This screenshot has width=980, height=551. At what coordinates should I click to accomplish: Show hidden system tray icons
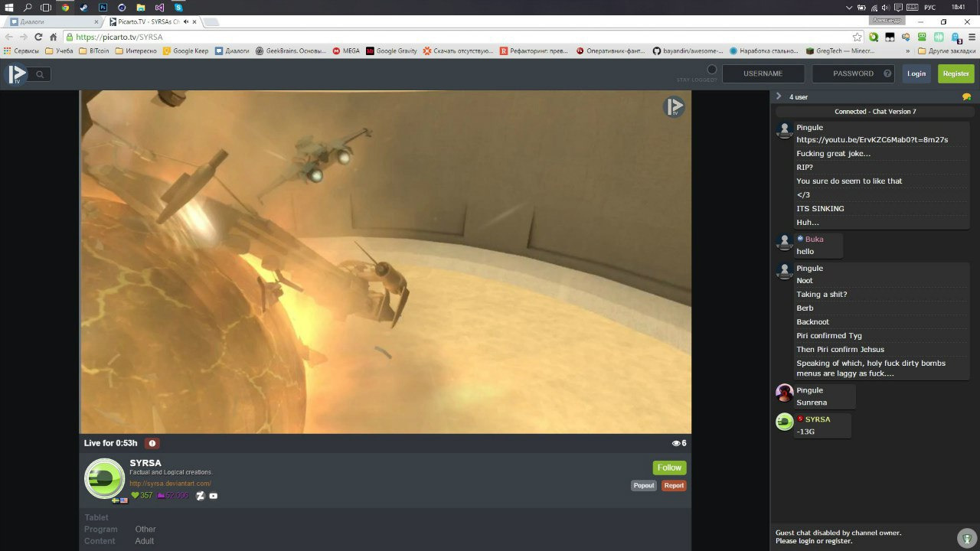pyautogui.click(x=848, y=7)
